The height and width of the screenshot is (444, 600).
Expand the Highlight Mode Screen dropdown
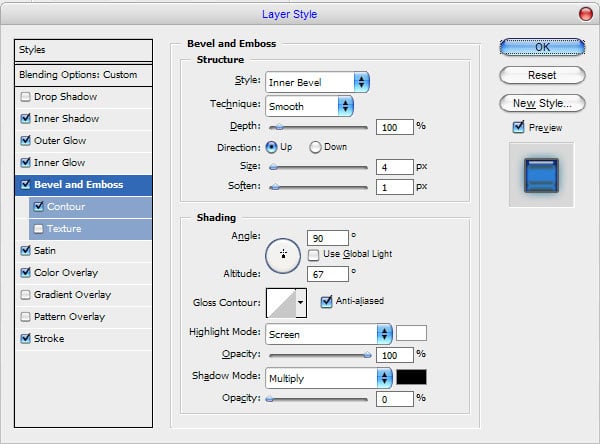click(x=328, y=334)
